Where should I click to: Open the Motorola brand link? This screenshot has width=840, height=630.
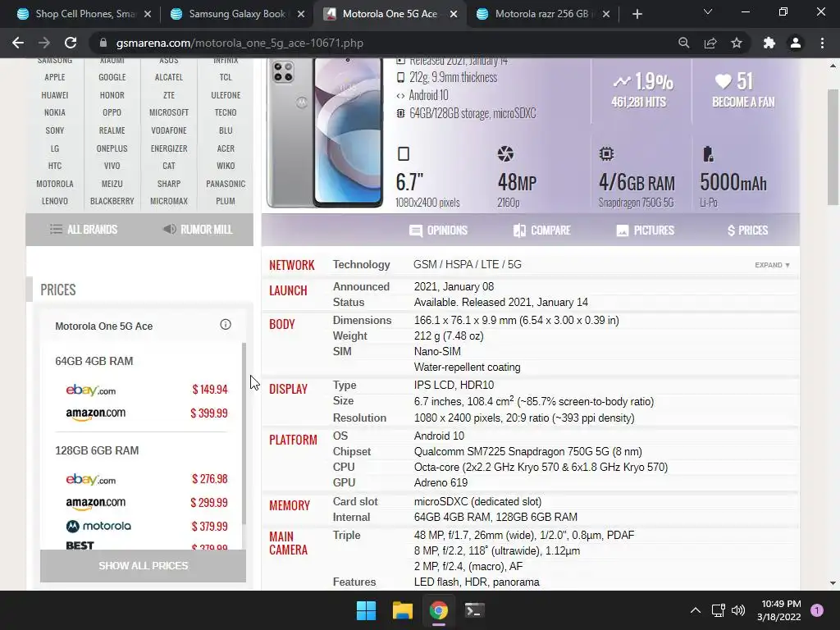pos(55,184)
